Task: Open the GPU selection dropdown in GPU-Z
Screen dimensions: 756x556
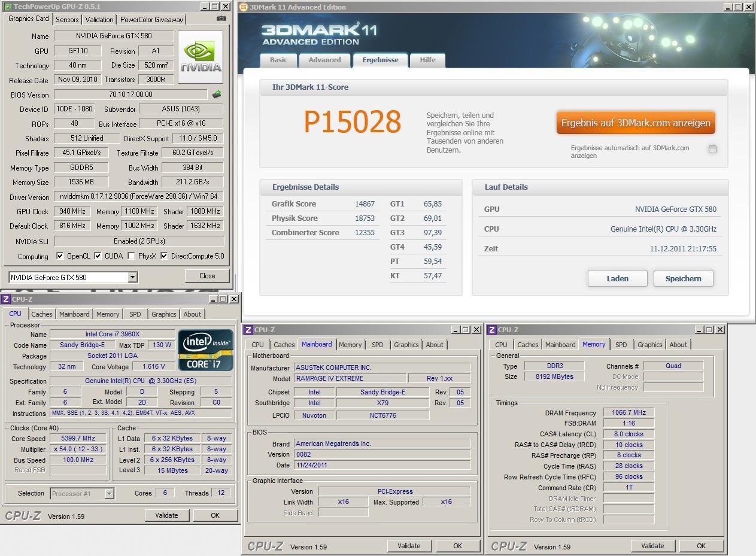Action: tap(132, 277)
